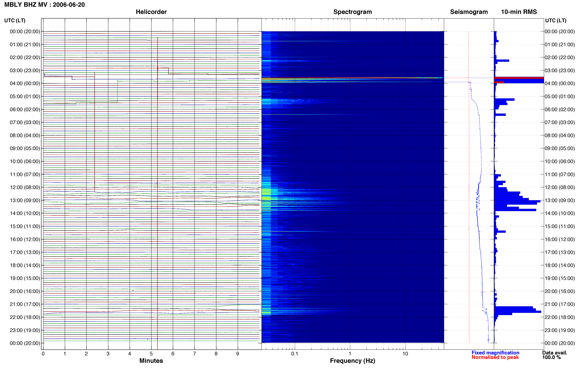Viewport: 588px width, 368px height.
Task: Click the left 17:00 (13:00) time label
Action: pos(25,252)
